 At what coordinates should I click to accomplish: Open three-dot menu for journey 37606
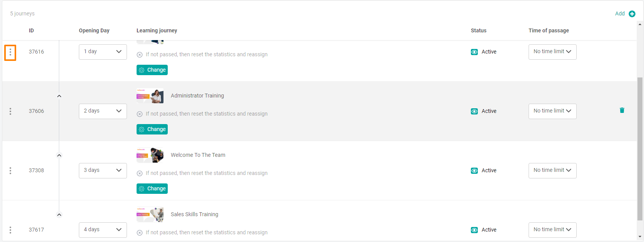(x=10, y=111)
